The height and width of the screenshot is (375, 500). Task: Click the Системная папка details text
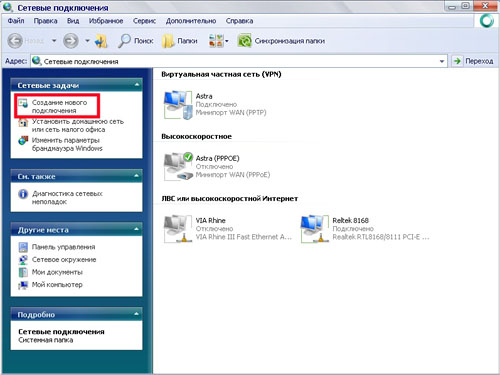[x=46, y=340]
